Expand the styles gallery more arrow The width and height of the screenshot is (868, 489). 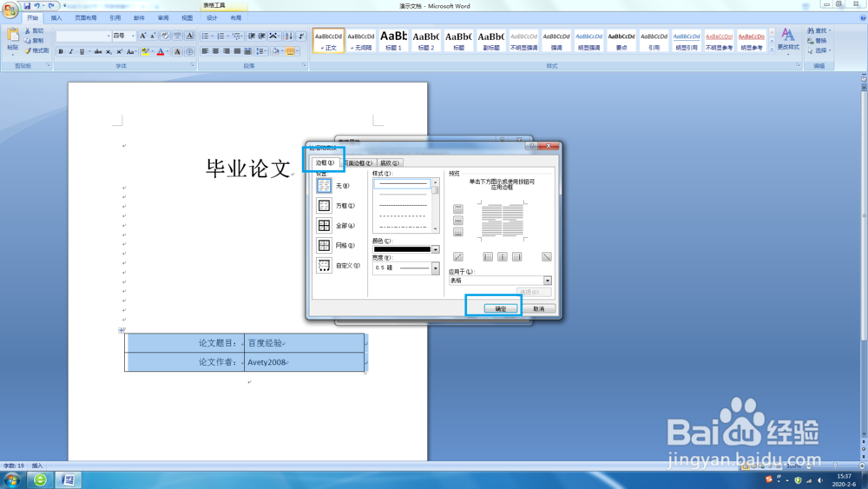[x=772, y=50]
